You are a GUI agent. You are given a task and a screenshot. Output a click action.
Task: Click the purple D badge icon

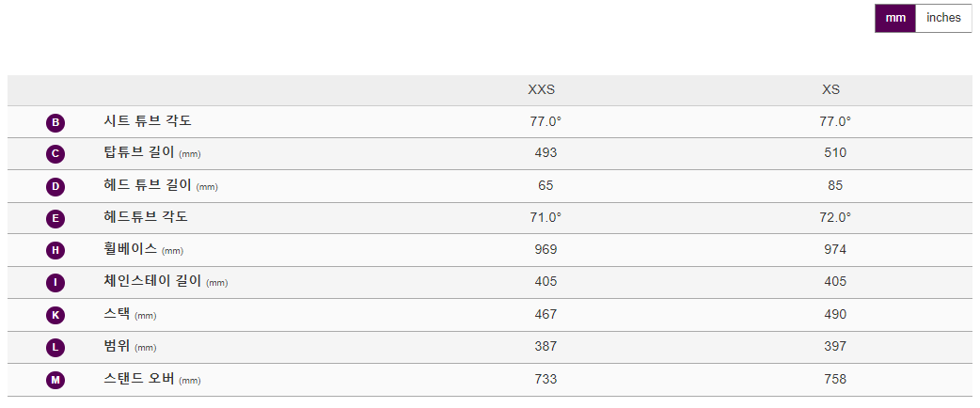(55, 186)
